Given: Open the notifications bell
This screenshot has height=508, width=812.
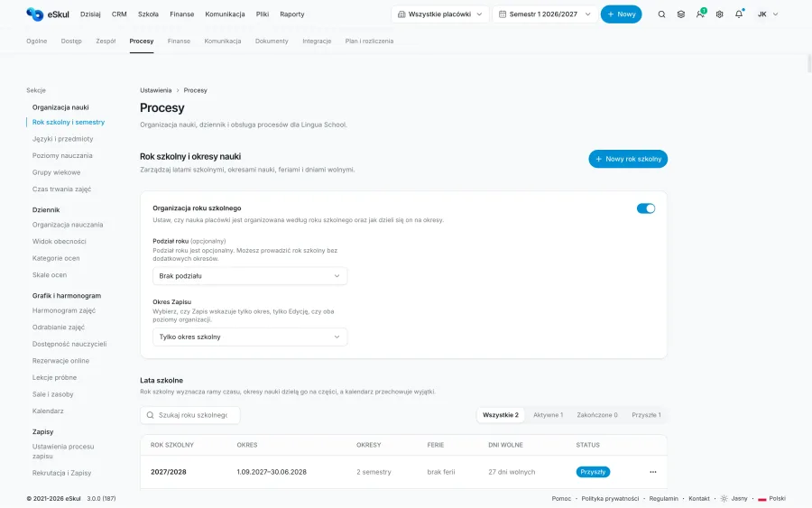Looking at the screenshot, I should (x=739, y=14).
